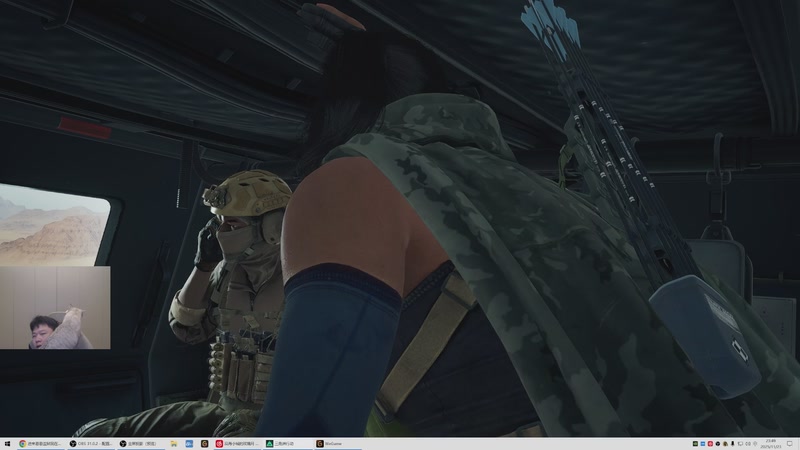
Task: Open the second OBS preview taskbar window
Action: coord(140,444)
